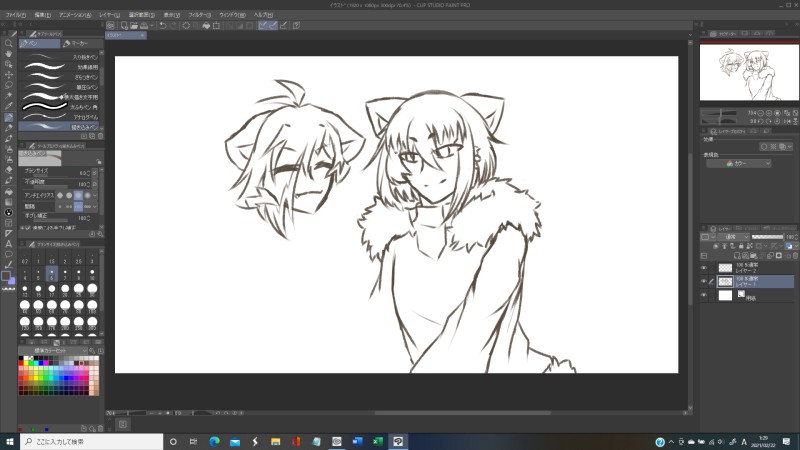Toggle visibility of the 用紙 paper layer
The height and width of the screenshot is (450, 800).
704,295
